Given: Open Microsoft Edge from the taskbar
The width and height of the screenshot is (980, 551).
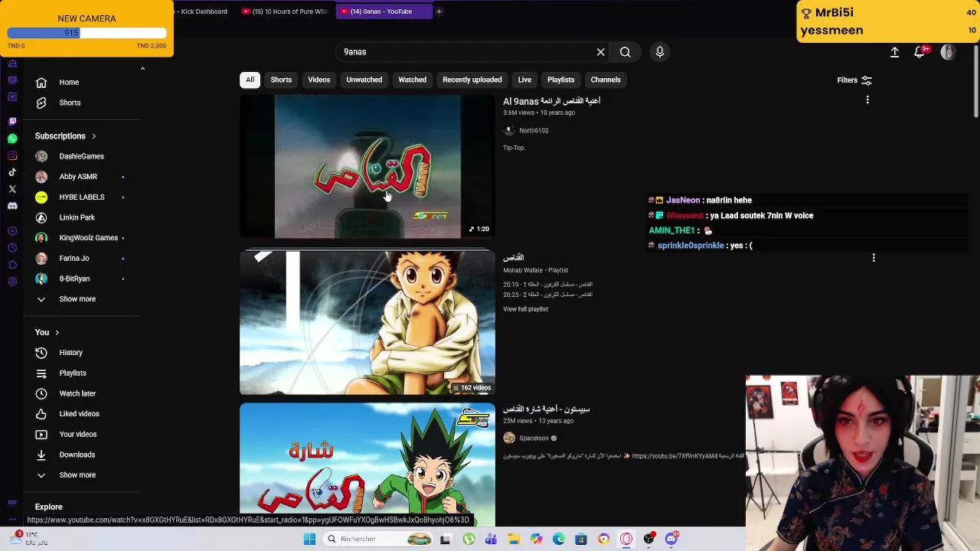Looking at the screenshot, I should pyautogui.click(x=559, y=539).
